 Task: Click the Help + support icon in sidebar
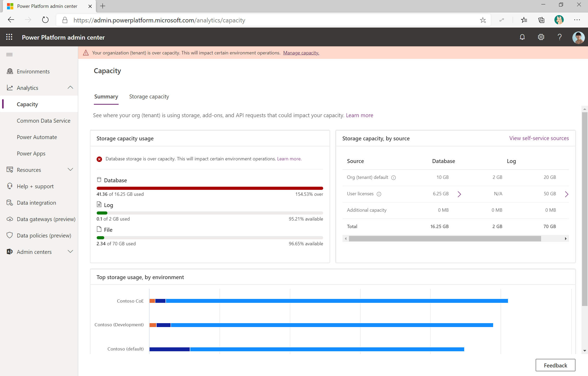[x=9, y=186]
